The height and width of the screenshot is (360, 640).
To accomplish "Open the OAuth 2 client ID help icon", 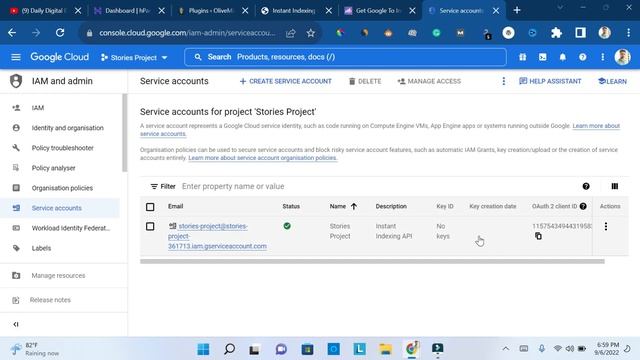I will 583,207.
